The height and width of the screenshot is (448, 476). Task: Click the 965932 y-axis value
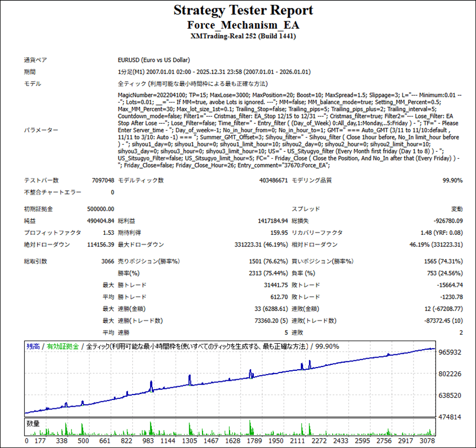[450, 352]
